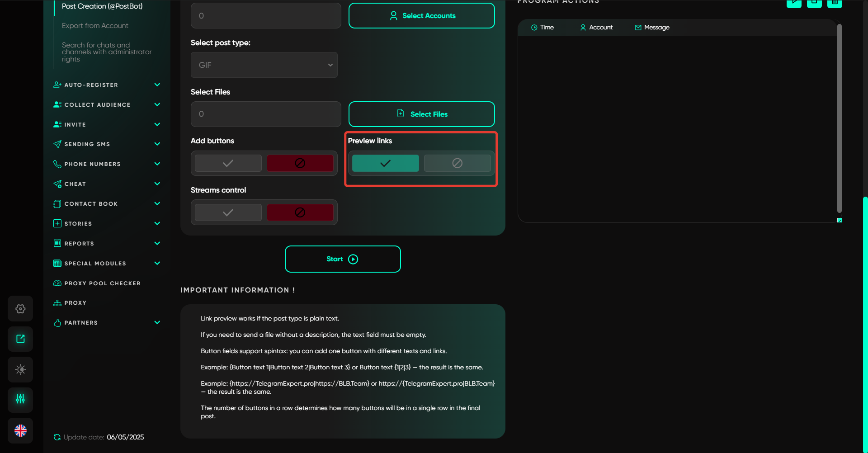Select Export from Account menu entry
The width and height of the screenshot is (868, 453).
95,26
